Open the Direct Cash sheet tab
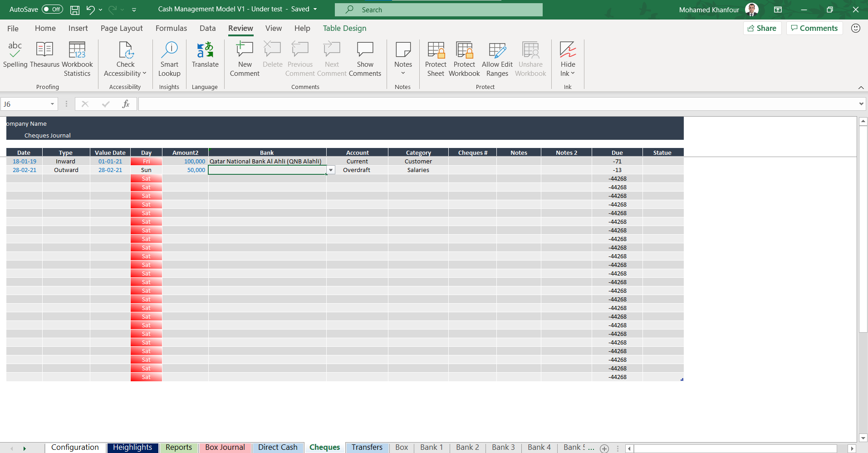Viewport: 868px width, 453px height. click(x=278, y=448)
